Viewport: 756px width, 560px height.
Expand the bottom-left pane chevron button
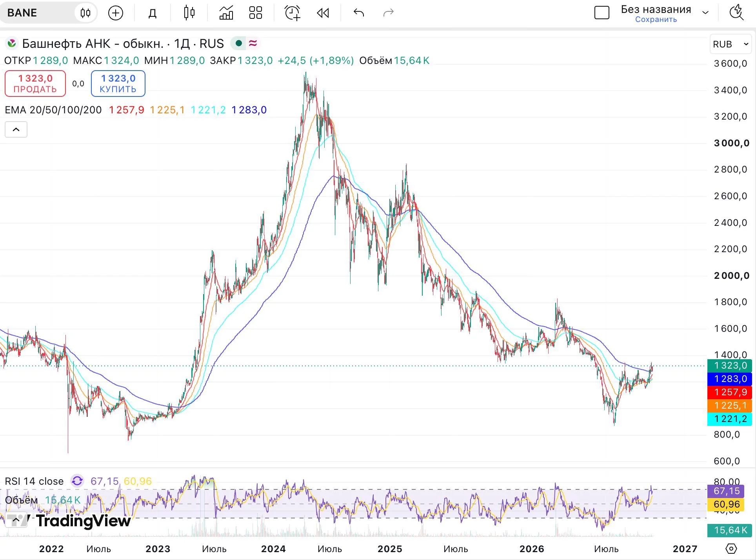(x=16, y=520)
